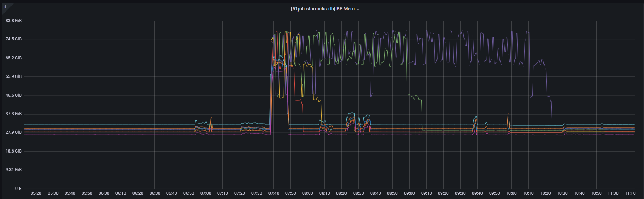This screenshot has width=644, height=199.
Task: Click the 18.6 GiB y-axis label
Action: (x=14, y=151)
